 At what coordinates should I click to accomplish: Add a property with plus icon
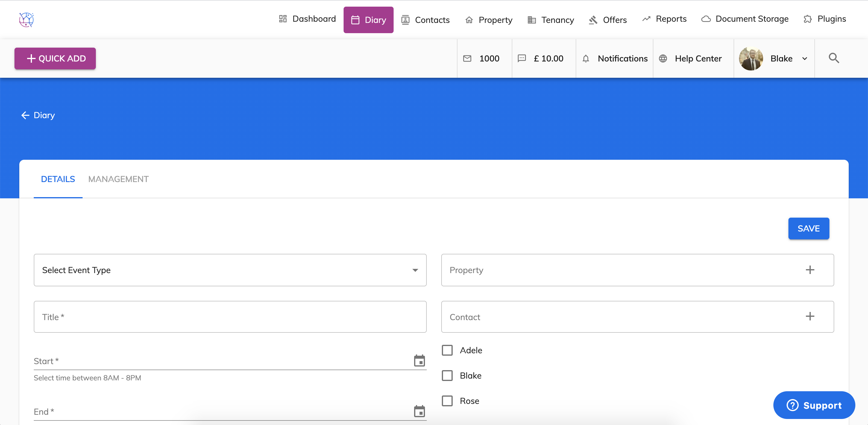tap(810, 270)
